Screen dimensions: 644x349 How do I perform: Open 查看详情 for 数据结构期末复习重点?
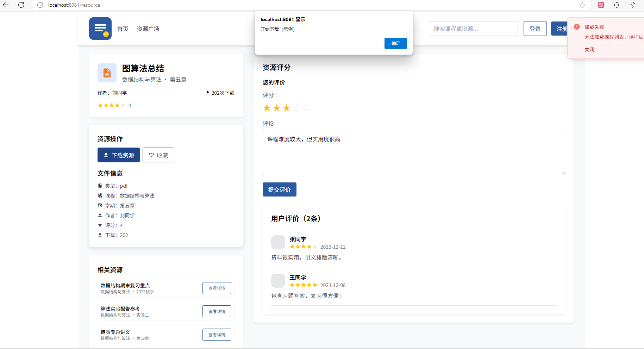(217, 288)
